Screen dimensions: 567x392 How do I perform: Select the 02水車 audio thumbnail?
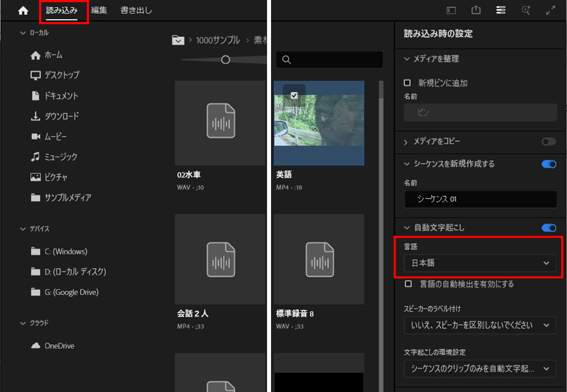click(x=220, y=123)
